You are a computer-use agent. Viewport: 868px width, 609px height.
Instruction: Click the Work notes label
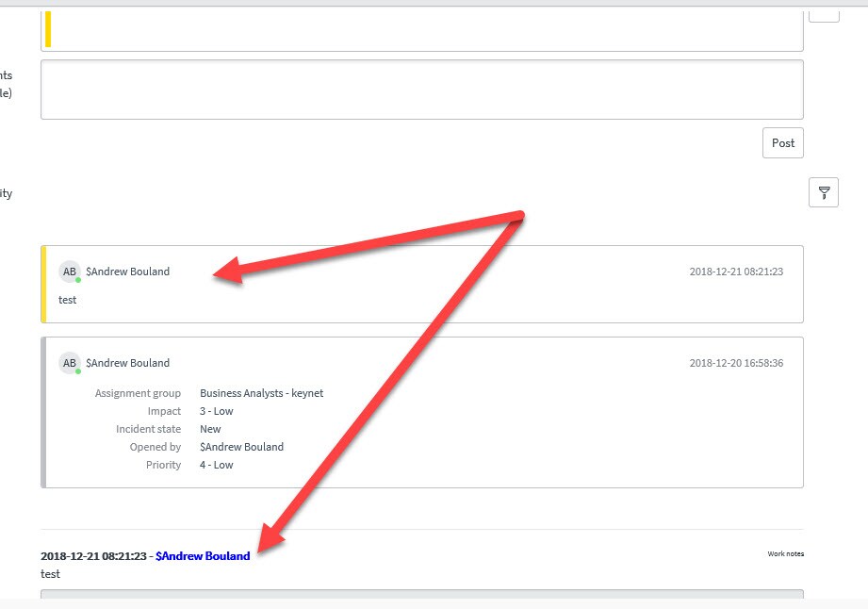(x=785, y=554)
